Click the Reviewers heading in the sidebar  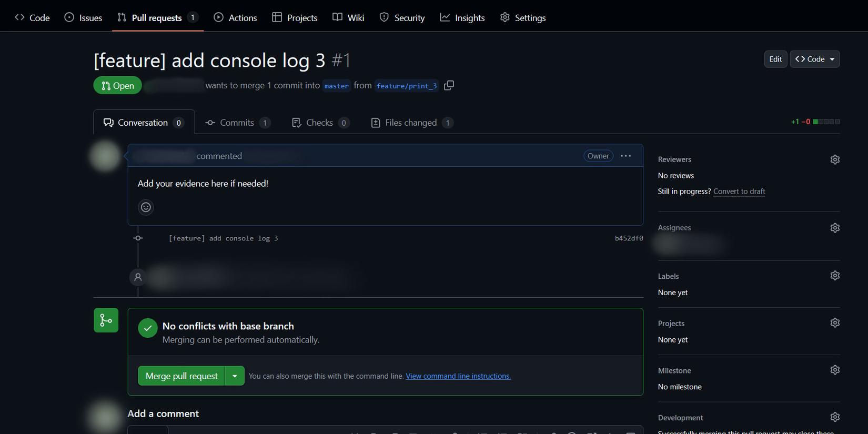pos(674,159)
